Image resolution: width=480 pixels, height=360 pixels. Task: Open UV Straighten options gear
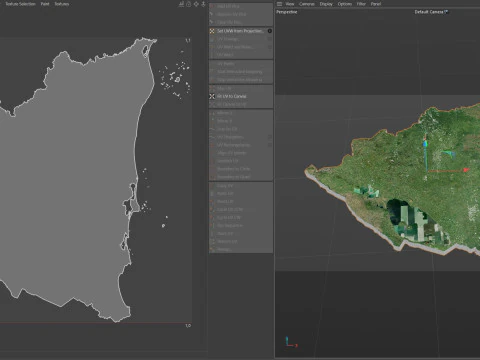coord(269,137)
